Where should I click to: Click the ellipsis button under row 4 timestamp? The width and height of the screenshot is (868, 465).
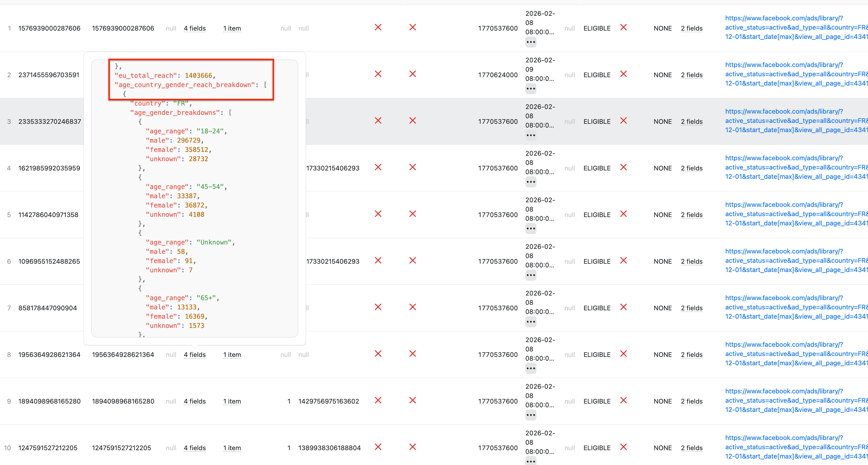[x=531, y=182]
